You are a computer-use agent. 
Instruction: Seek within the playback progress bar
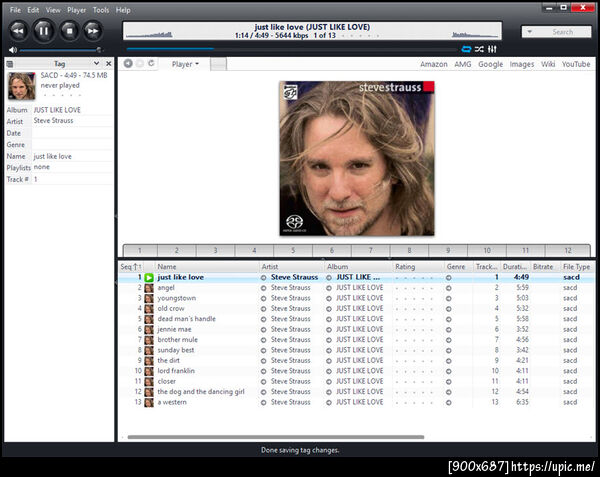coord(292,49)
